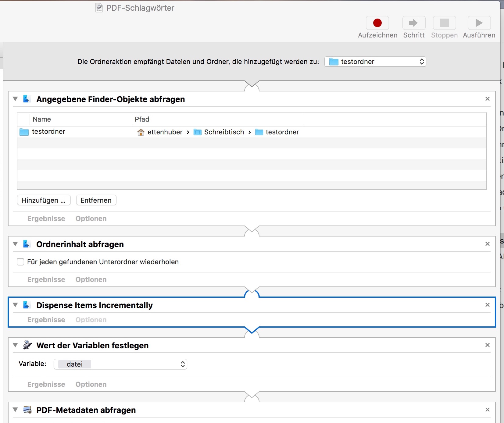The width and height of the screenshot is (504, 423).
Task: Click the PDF icon on PDF-Metadaten abfragen
Action: 27,410
